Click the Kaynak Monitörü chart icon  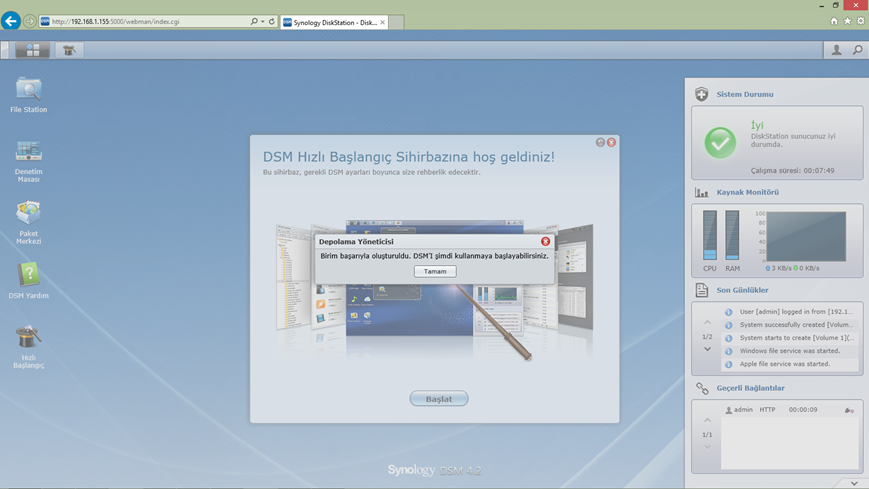pos(702,192)
